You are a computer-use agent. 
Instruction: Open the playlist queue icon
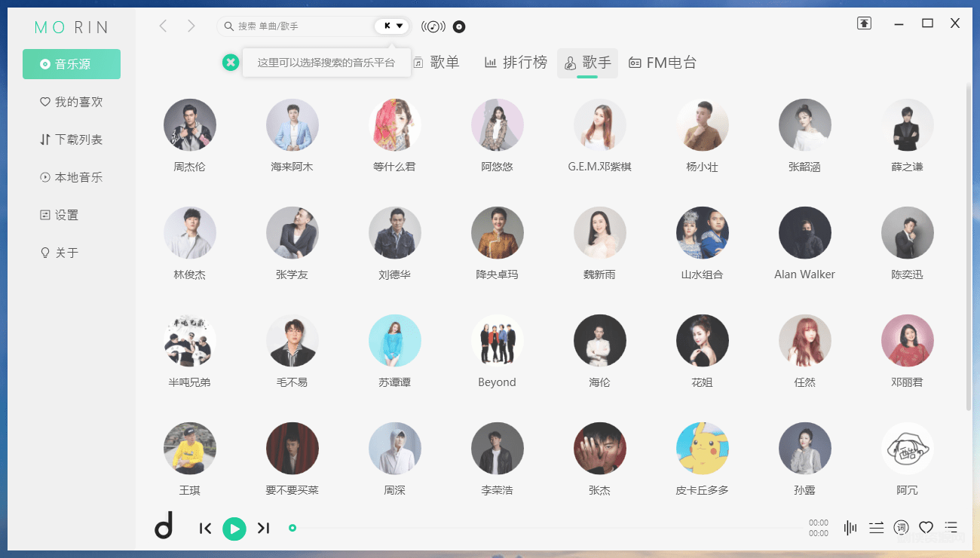pyautogui.click(x=951, y=528)
